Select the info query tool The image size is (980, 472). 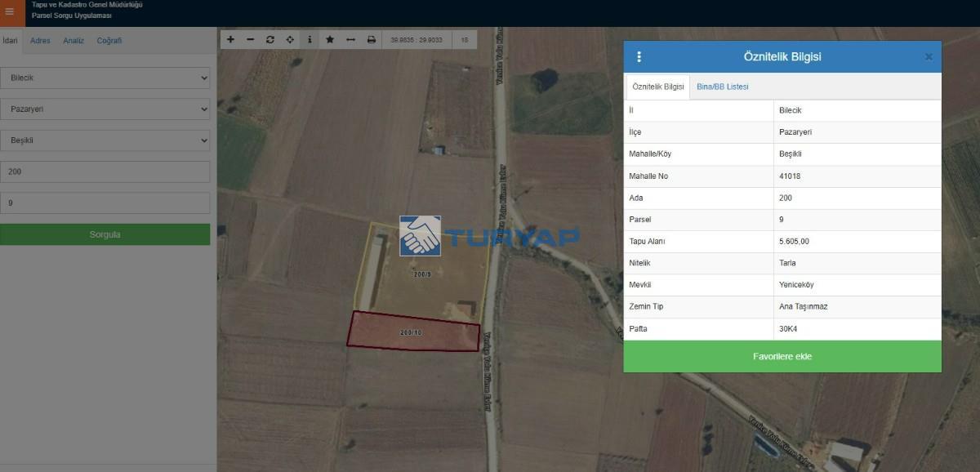point(310,39)
